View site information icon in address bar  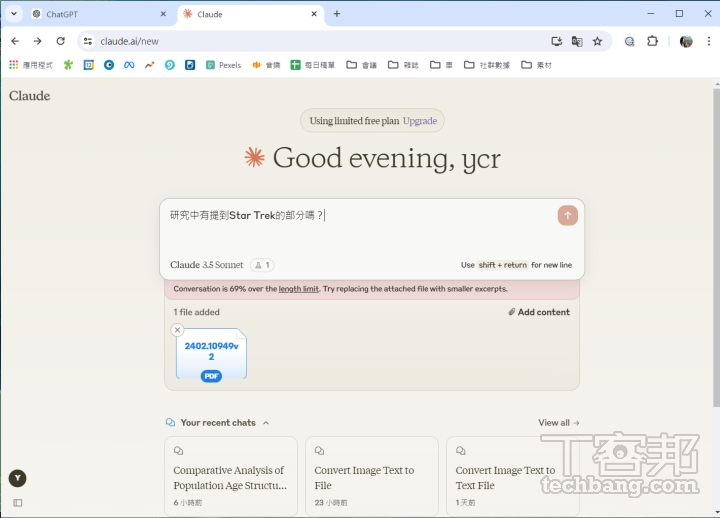(88, 41)
